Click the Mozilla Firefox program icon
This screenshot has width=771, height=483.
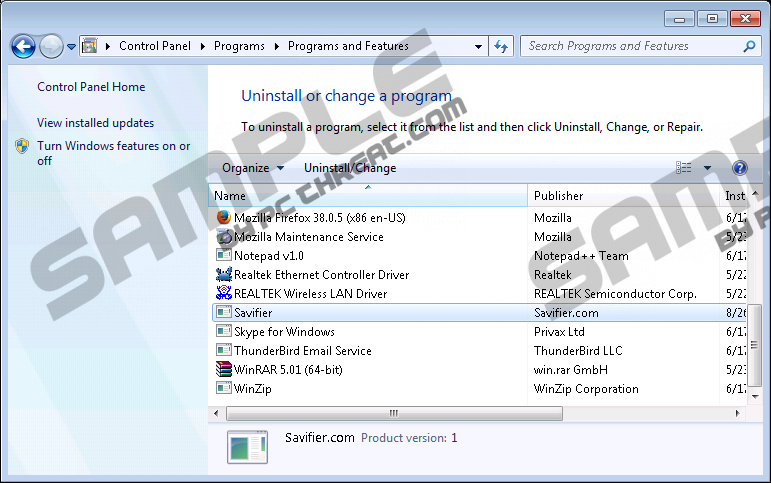pyautogui.click(x=224, y=217)
